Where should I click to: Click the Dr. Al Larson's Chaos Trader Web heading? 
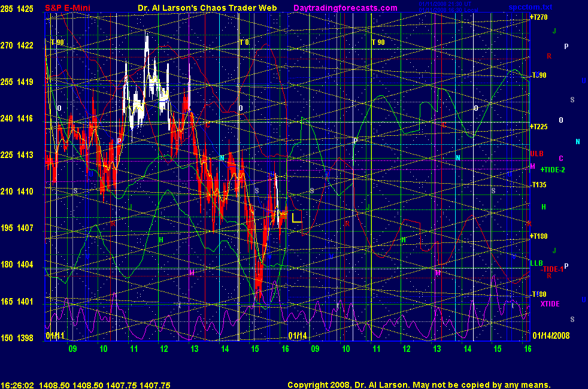point(207,8)
